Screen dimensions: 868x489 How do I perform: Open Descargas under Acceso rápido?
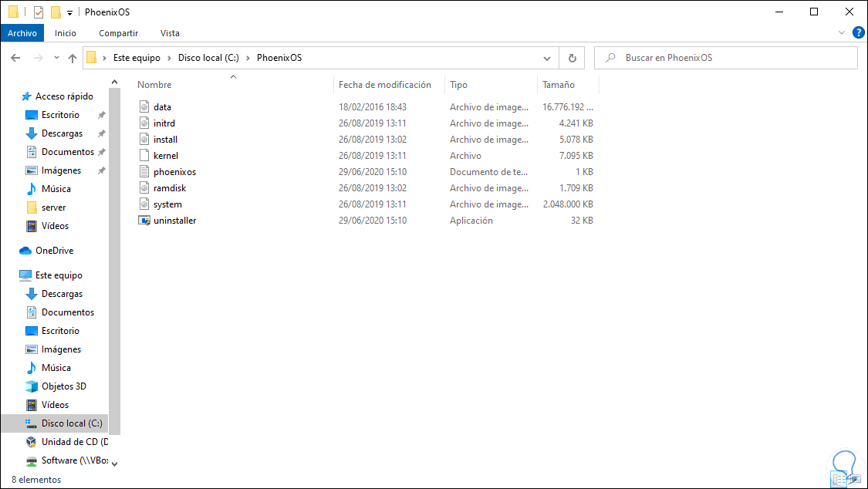coord(54,133)
